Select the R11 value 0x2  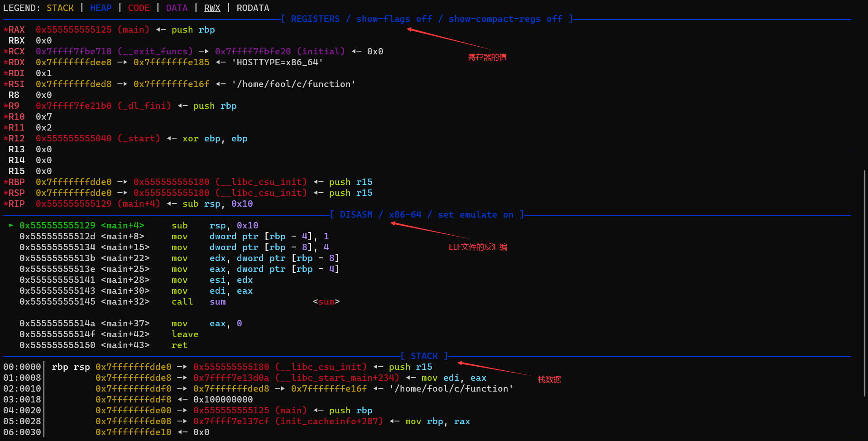pyautogui.click(x=43, y=127)
